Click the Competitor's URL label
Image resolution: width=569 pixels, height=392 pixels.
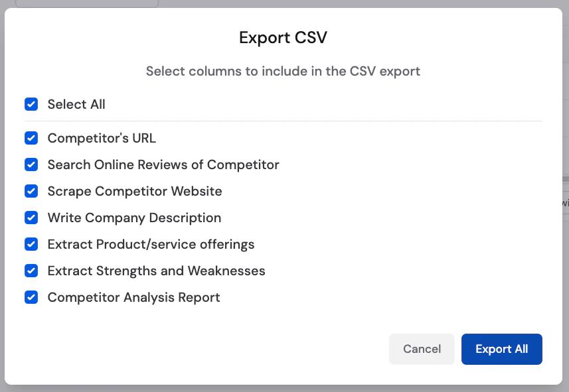click(x=102, y=138)
